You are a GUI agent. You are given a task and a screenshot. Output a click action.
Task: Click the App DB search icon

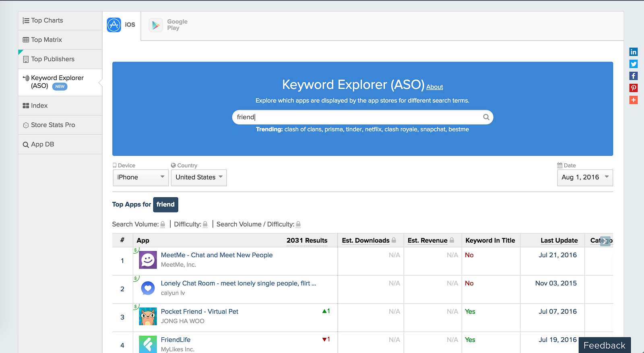tap(26, 145)
